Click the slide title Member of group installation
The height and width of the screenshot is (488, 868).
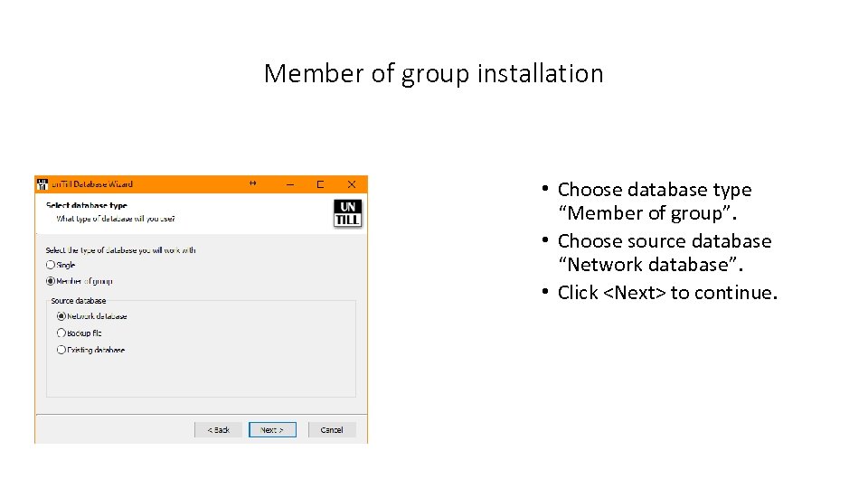point(433,73)
